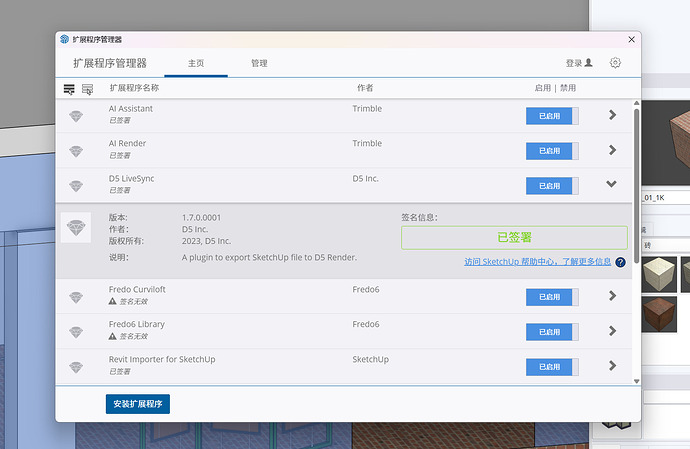This screenshot has width=690, height=449.
Task: Click the 扩展程序名称 column header
Action: [134, 88]
